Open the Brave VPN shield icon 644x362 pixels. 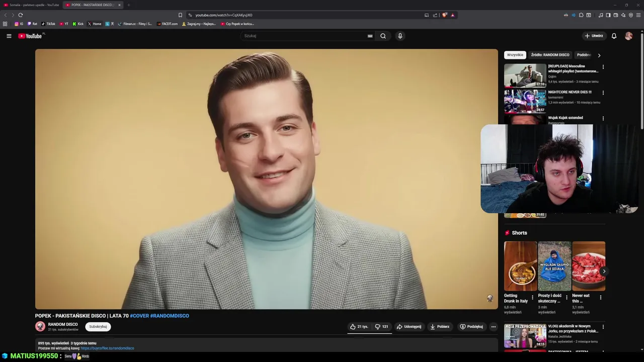pyautogui.click(x=631, y=15)
